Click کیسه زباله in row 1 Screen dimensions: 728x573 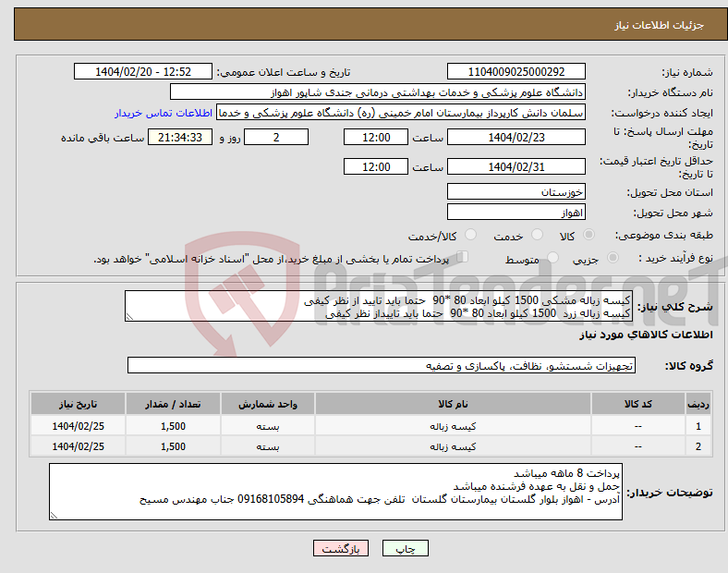coord(453,426)
